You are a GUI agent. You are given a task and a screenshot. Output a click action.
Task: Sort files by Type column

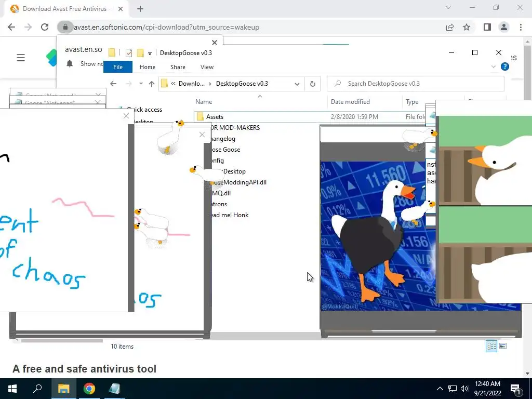[412, 102]
